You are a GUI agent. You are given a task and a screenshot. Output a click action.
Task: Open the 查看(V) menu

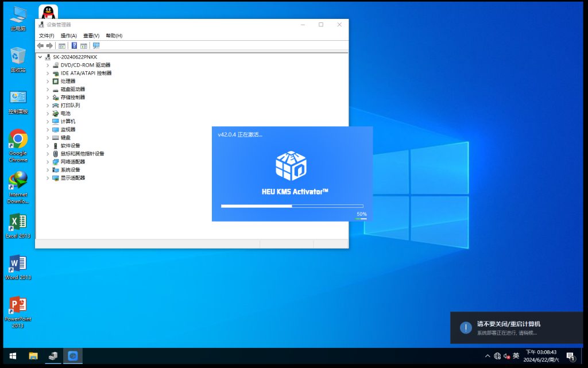click(91, 36)
